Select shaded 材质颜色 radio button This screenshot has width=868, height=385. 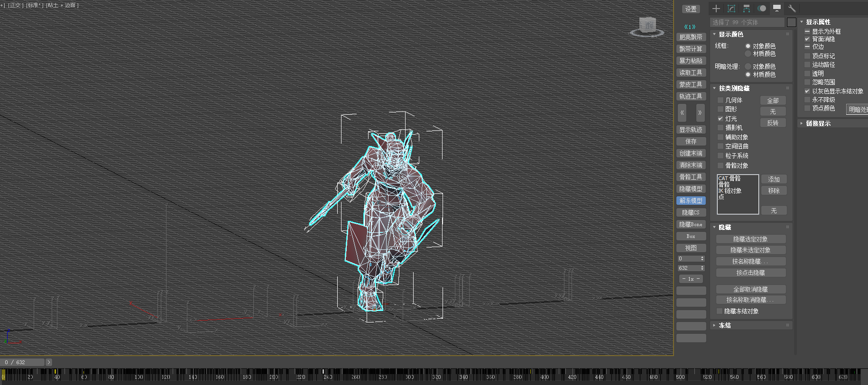point(748,74)
